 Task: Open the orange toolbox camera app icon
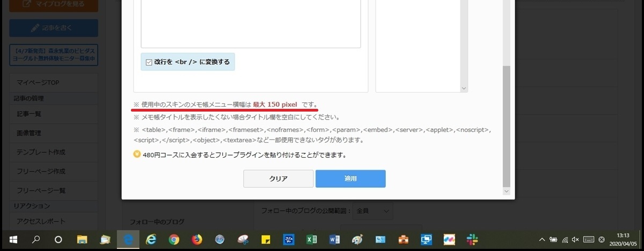tap(404, 240)
